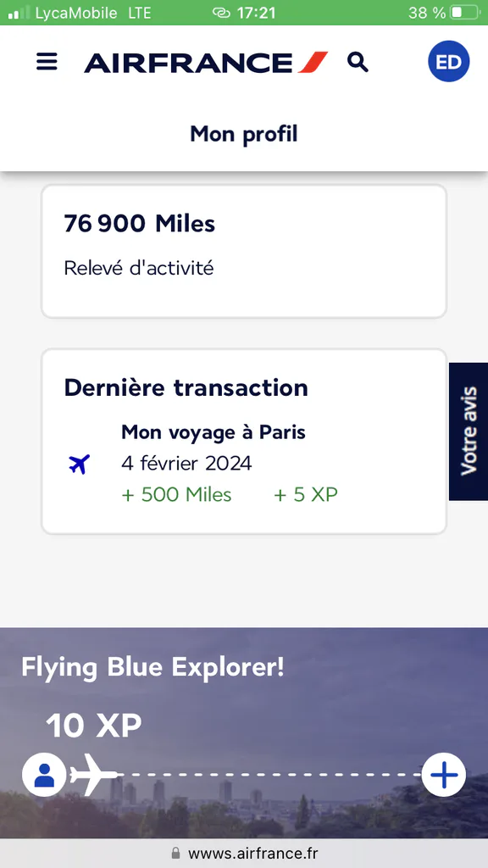This screenshot has width=488, height=868.
Task: Tap the Mon profil page title
Action: coord(244,134)
